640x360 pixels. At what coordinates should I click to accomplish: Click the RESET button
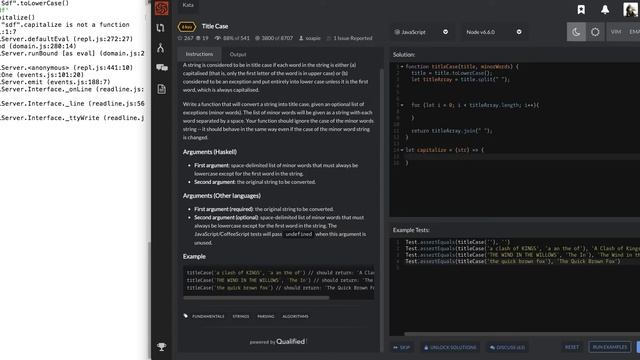pos(572,347)
